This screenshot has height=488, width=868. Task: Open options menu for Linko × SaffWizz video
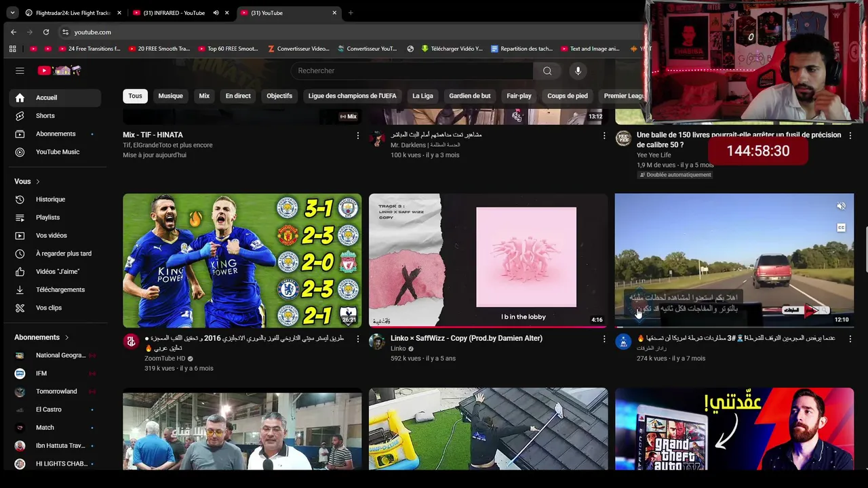pyautogui.click(x=604, y=339)
